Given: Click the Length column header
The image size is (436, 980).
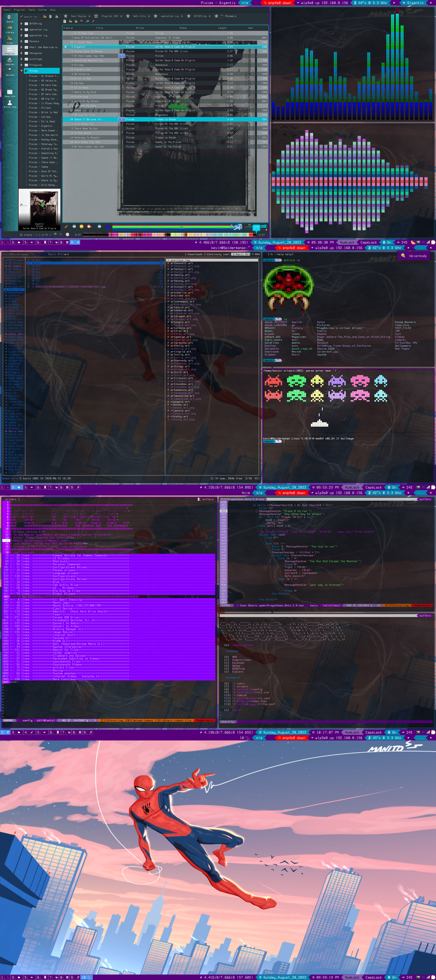Looking at the screenshot, I should [x=222, y=28].
